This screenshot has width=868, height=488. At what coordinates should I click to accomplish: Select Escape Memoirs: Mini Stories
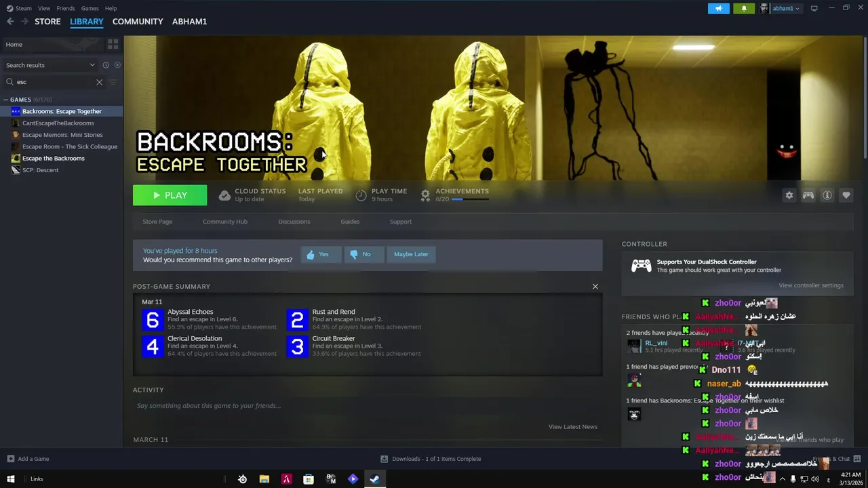(x=62, y=135)
